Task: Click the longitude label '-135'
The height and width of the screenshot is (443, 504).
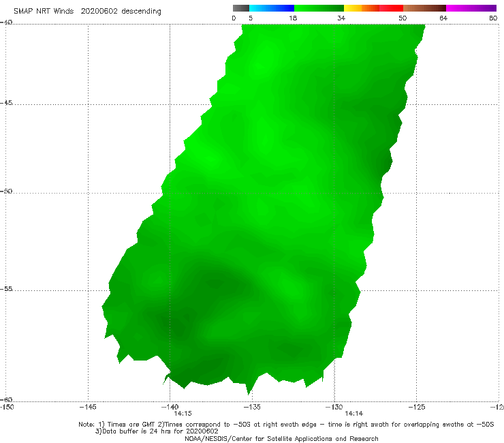Action: [x=252, y=407]
